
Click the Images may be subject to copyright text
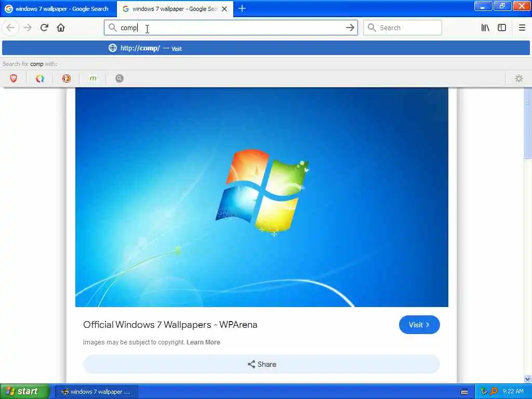tap(134, 342)
